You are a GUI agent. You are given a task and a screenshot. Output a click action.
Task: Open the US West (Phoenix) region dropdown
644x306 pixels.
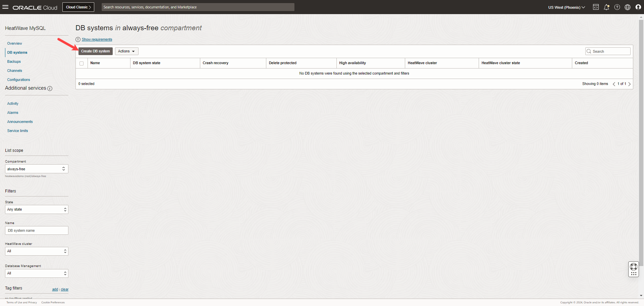567,7
